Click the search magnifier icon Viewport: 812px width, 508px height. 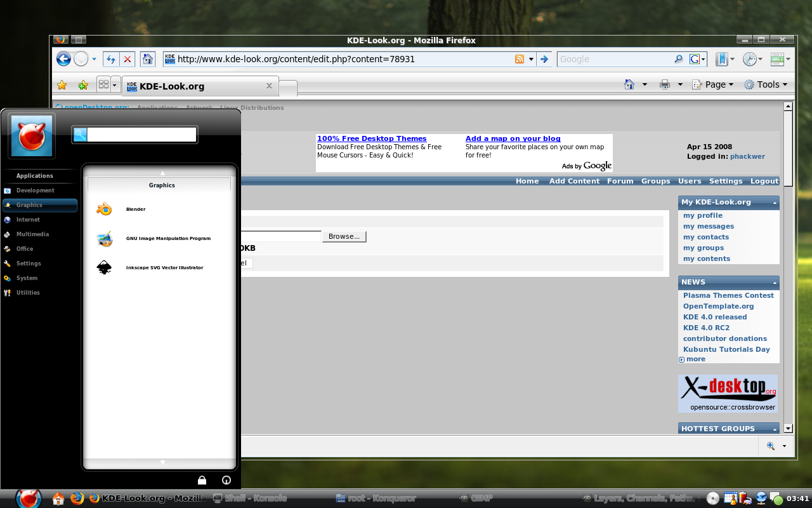point(679,59)
